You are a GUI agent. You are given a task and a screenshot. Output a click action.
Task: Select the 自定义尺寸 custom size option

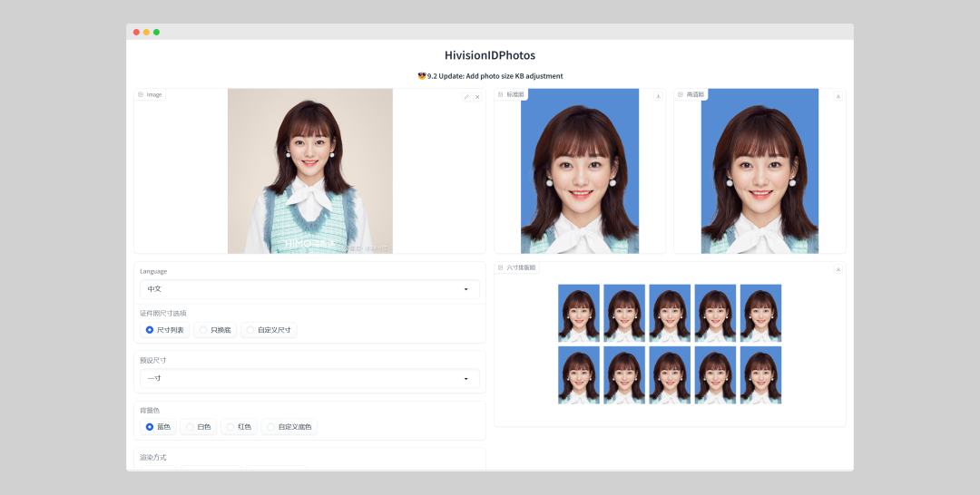pos(269,330)
